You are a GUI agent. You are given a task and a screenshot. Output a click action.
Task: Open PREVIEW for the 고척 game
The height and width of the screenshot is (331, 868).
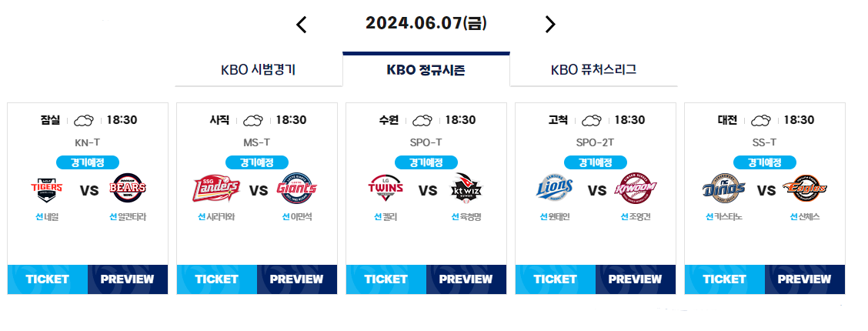pos(636,279)
